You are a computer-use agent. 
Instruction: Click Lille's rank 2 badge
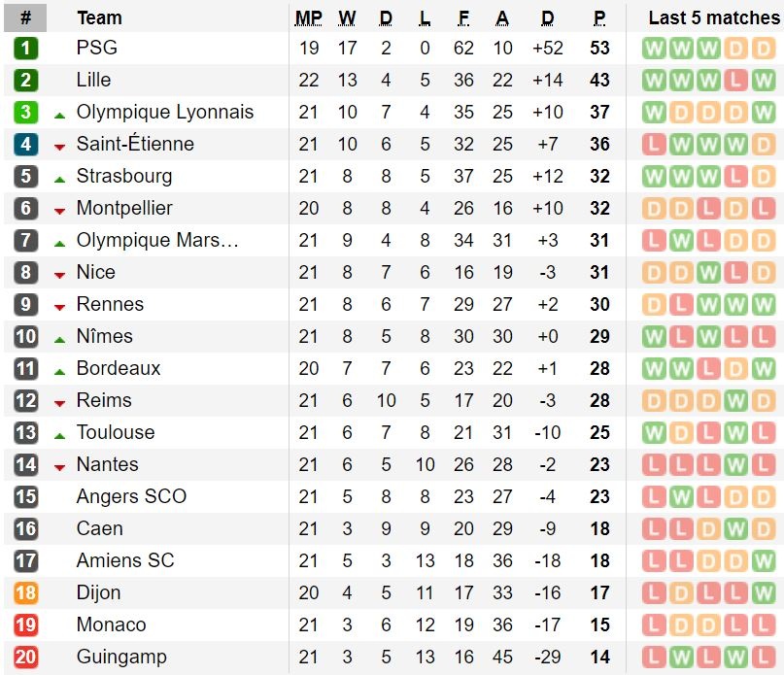coord(26,80)
